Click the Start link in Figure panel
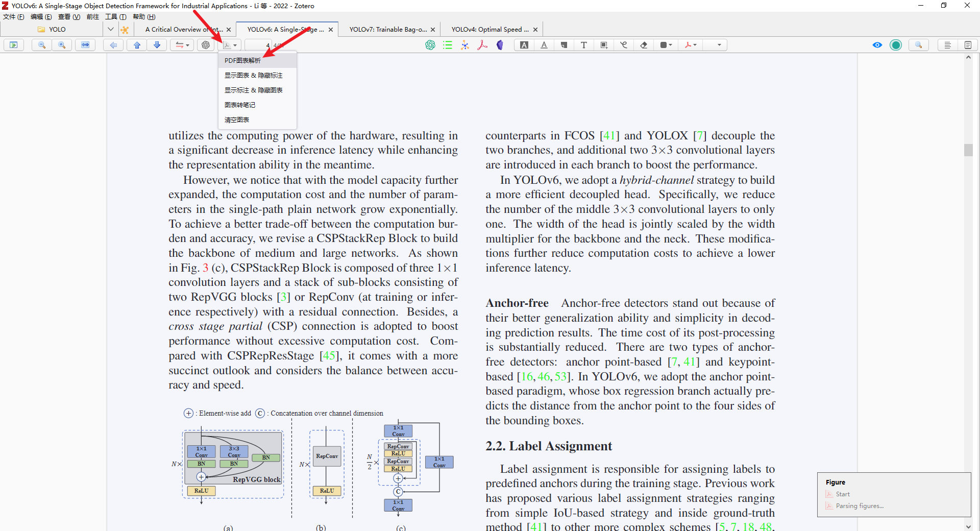This screenshot has height=531, width=980. point(842,494)
